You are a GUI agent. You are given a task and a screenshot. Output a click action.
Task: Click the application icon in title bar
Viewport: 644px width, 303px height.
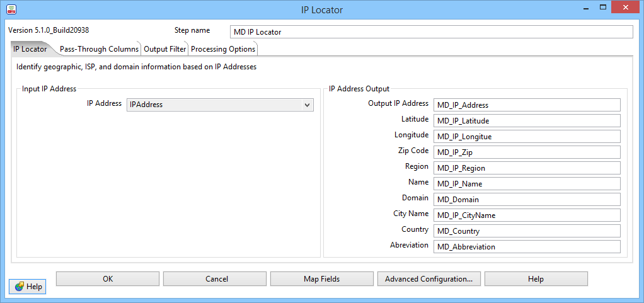point(11,9)
